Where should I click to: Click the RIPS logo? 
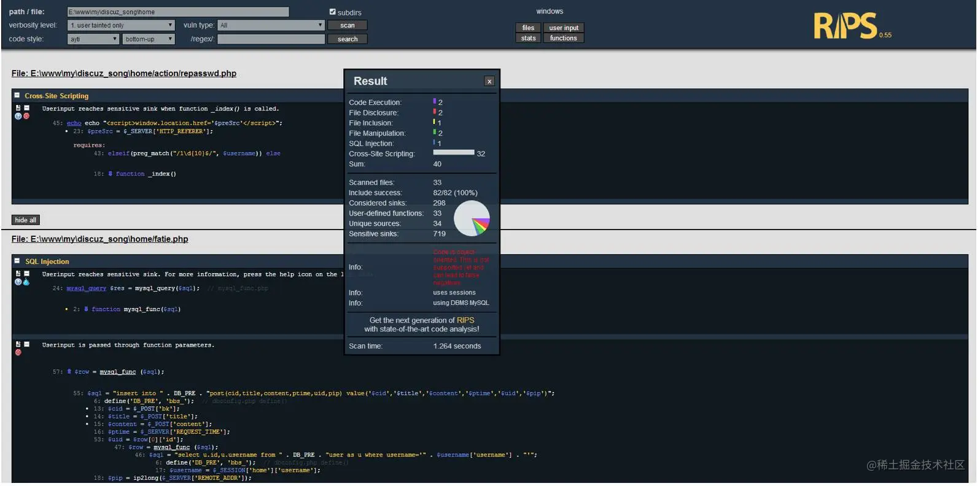[846, 26]
